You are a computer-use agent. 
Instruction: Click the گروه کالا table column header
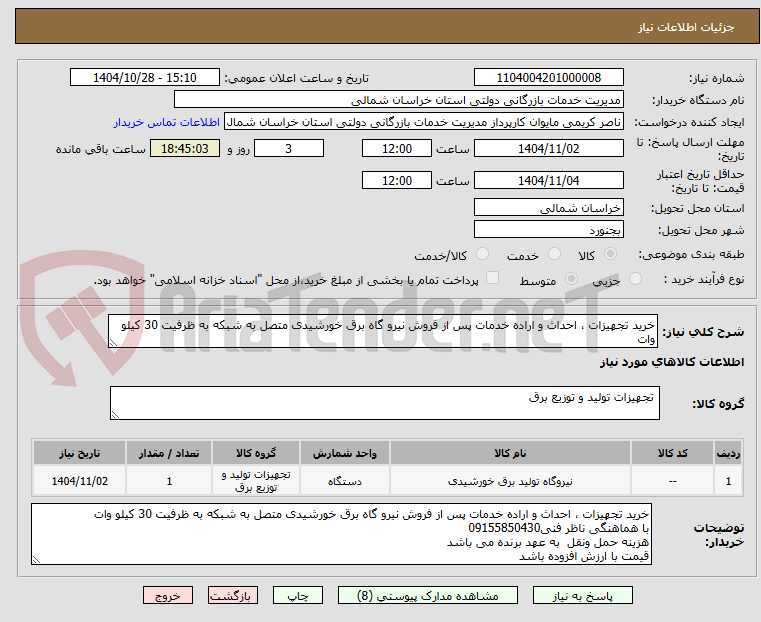point(256,453)
